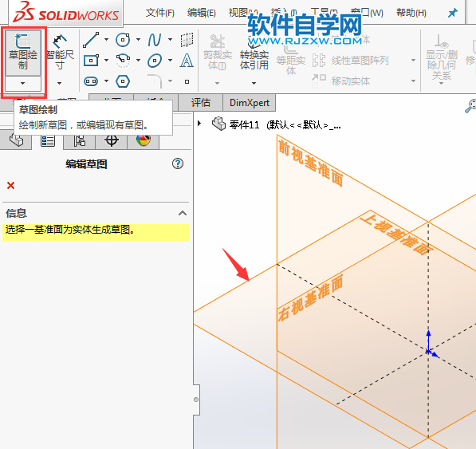Select the 上视基准面 top plane
Viewport: 476px width, 449px height.
396,234
